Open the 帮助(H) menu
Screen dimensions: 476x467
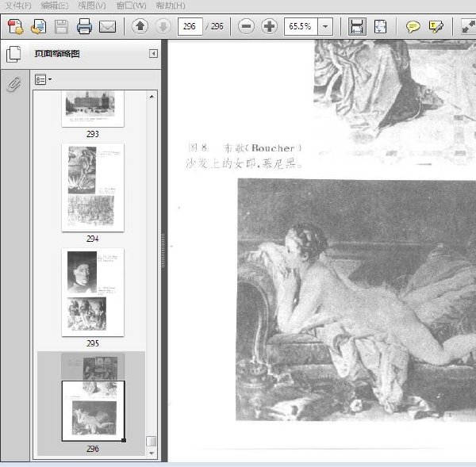(171, 6)
